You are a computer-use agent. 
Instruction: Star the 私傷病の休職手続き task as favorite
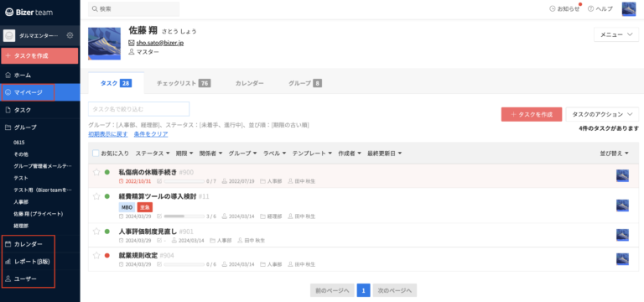click(x=96, y=172)
